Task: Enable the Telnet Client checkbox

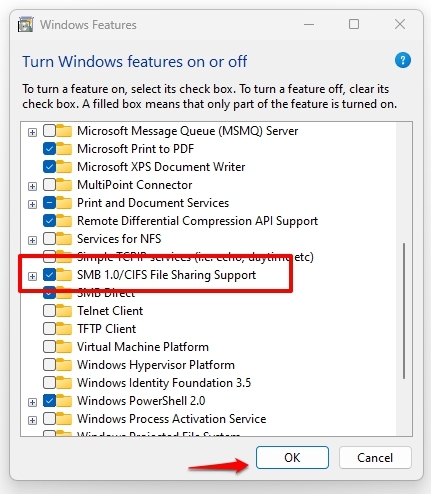Action: point(49,311)
